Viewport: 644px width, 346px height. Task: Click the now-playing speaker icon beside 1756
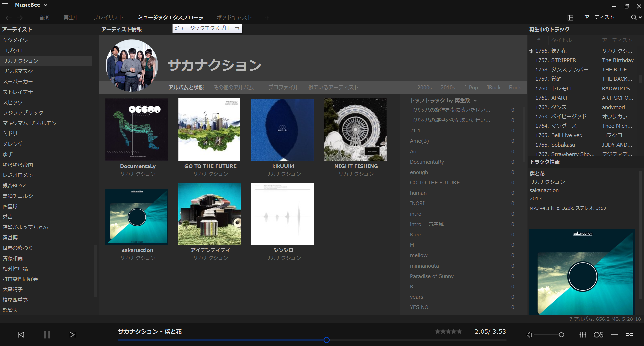(531, 51)
